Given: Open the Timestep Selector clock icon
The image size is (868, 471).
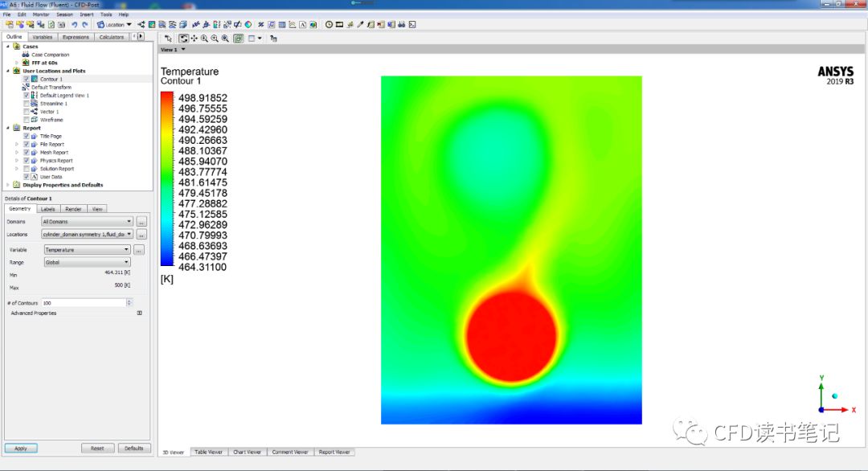Looking at the screenshot, I should [329, 24].
